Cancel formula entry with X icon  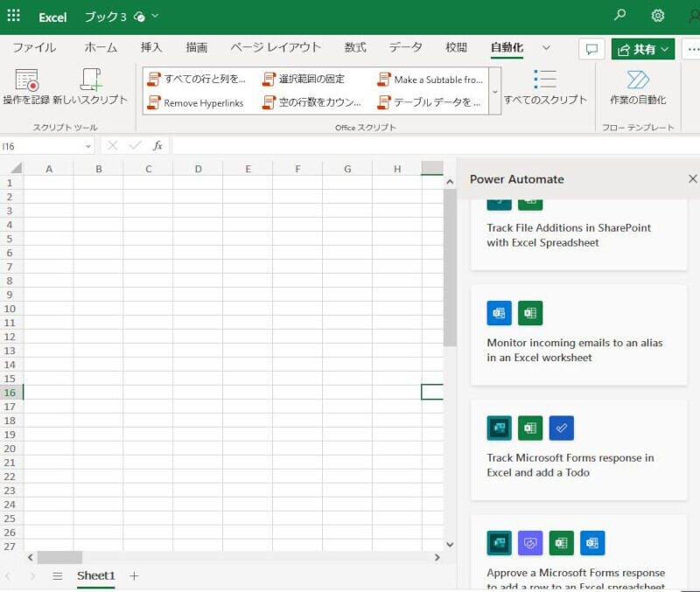coord(113,145)
